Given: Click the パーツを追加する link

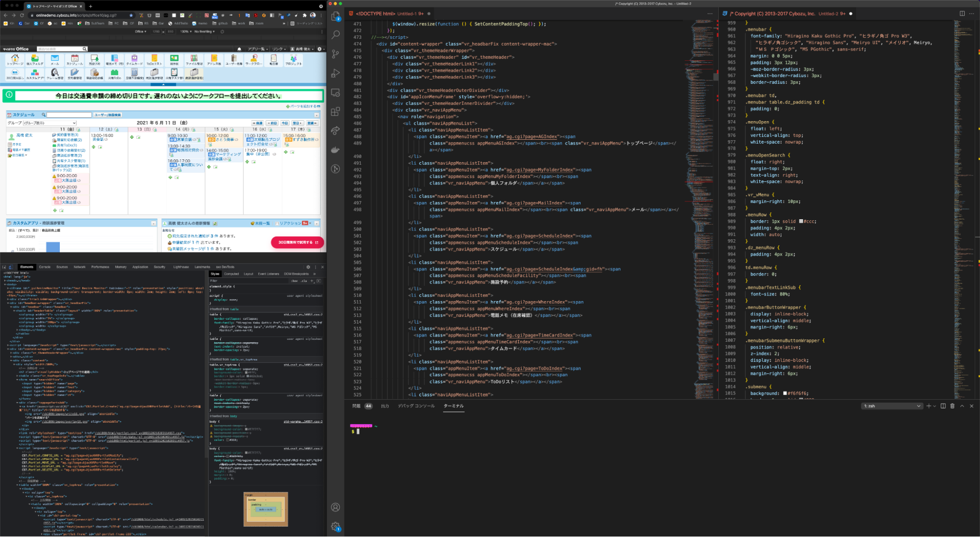Looking at the screenshot, I should click(x=303, y=106).
